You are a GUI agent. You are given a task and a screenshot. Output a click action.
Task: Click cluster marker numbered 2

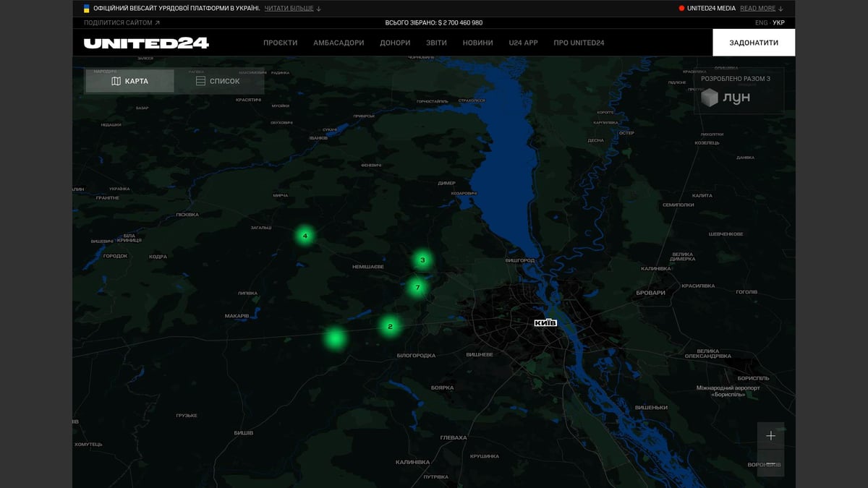click(390, 326)
